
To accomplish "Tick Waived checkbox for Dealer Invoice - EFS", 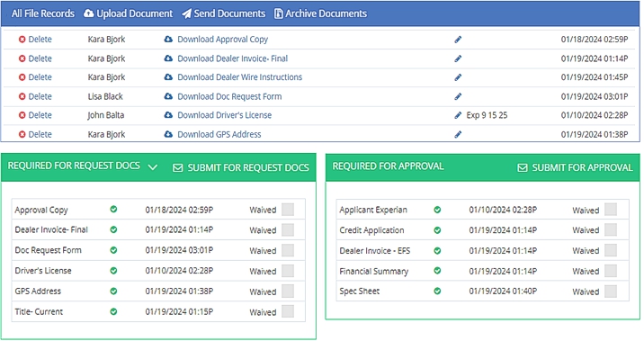I will click(x=611, y=250).
